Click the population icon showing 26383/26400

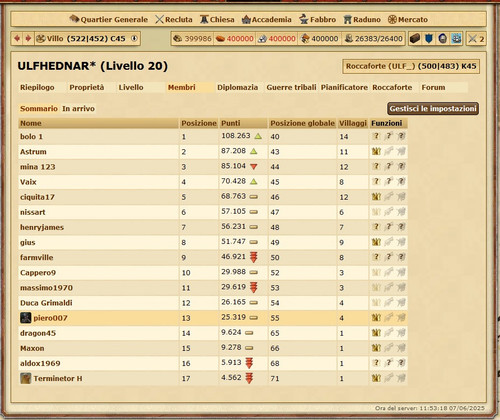coord(348,39)
